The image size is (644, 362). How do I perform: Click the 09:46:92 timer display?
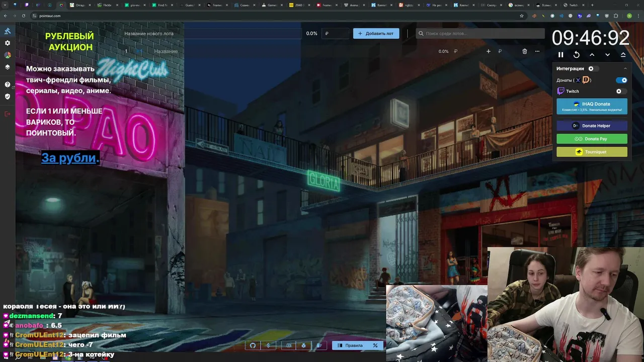[x=591, y=38]
